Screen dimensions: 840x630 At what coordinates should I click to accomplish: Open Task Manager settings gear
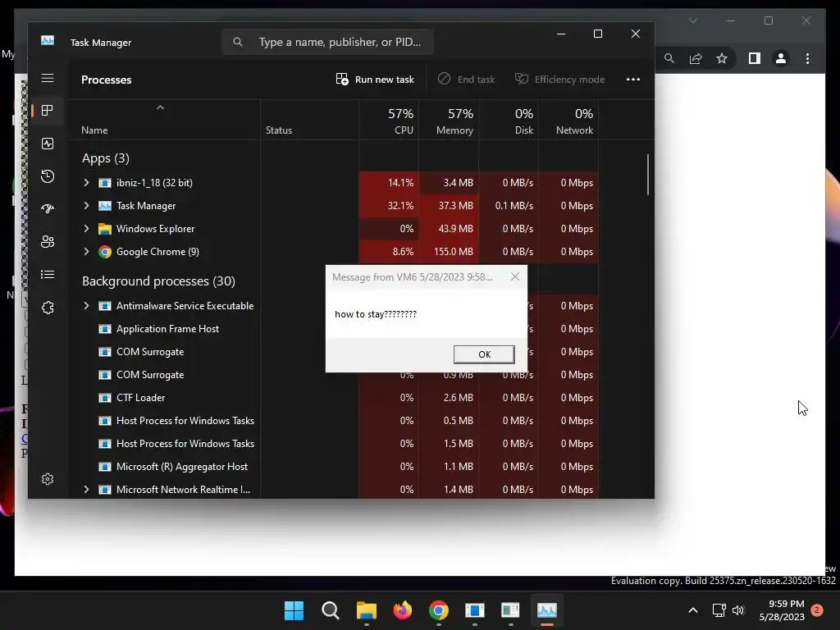(48, 479)
